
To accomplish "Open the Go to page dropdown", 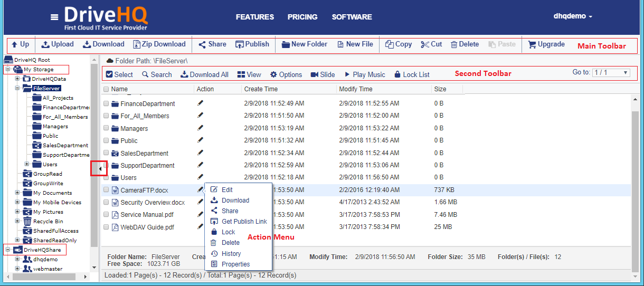I will tap(611, 73).
